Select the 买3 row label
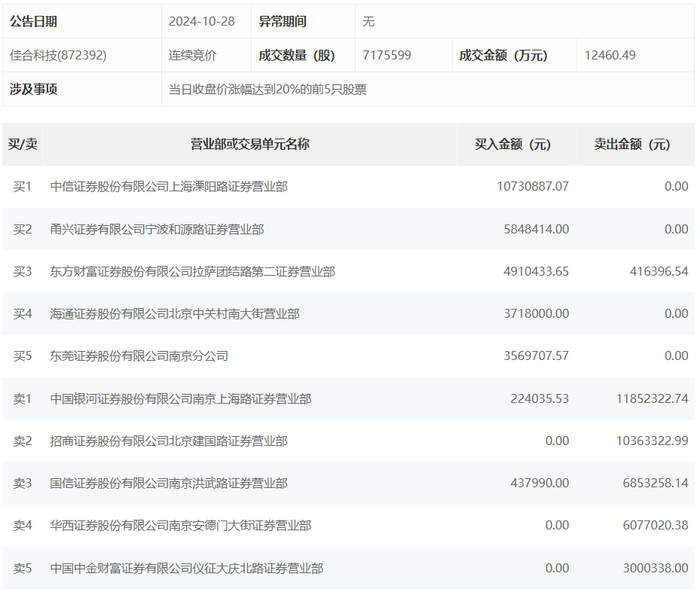Screen dimensions: 700x595 coord(22,272)
